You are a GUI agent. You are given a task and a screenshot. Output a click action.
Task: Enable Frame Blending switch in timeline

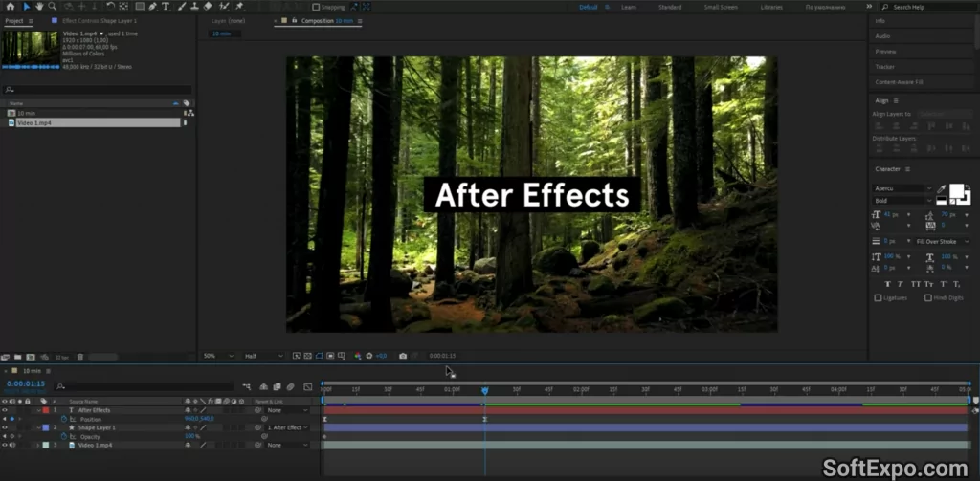click(x=277, y=386)
